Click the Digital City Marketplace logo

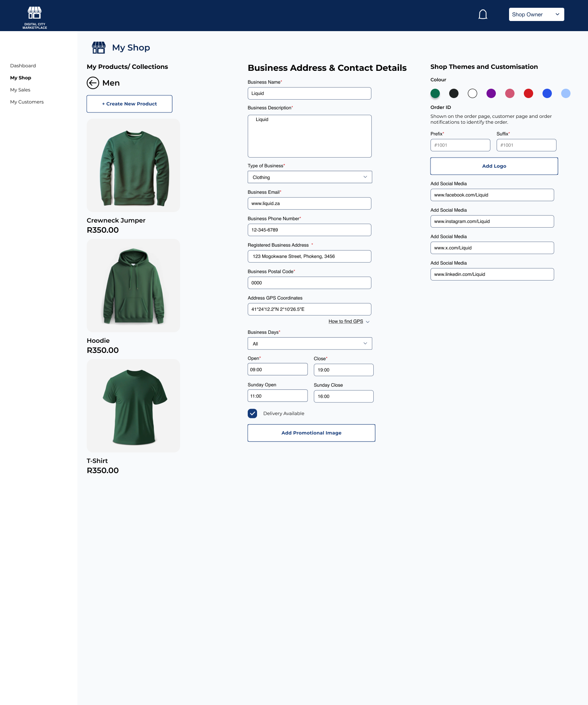click(35, 17)
